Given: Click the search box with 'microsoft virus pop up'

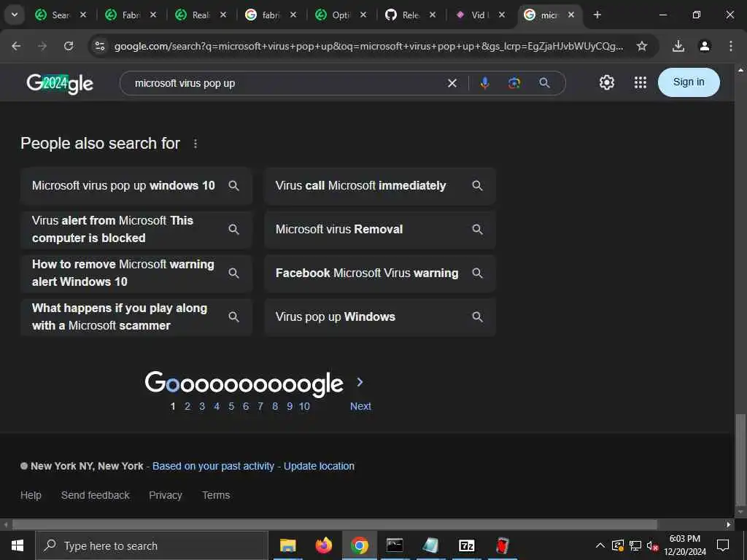Looking at the screenshot, I should pos(286,83).
